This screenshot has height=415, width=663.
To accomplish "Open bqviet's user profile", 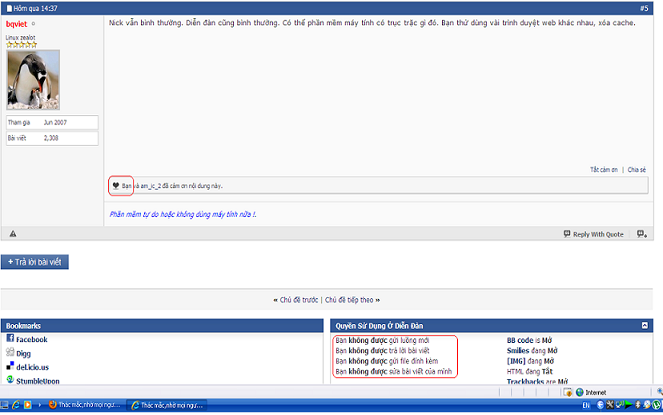I will (16, 24).
